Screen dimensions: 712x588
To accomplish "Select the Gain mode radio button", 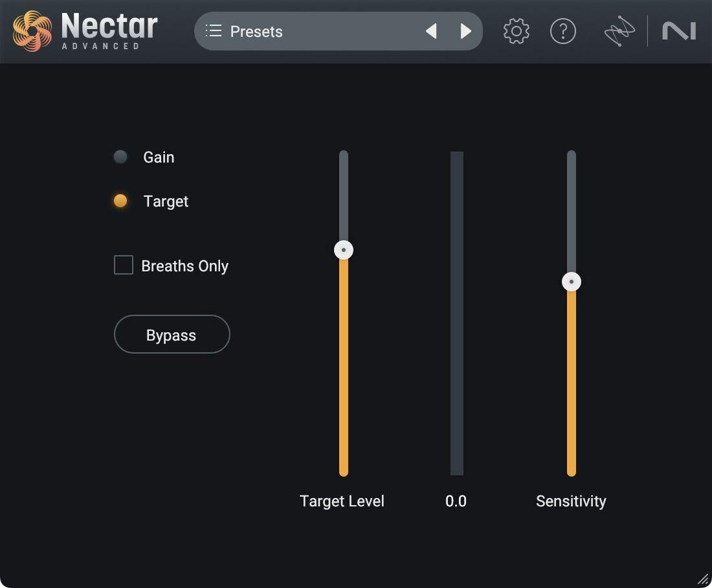I will point(120,157).
